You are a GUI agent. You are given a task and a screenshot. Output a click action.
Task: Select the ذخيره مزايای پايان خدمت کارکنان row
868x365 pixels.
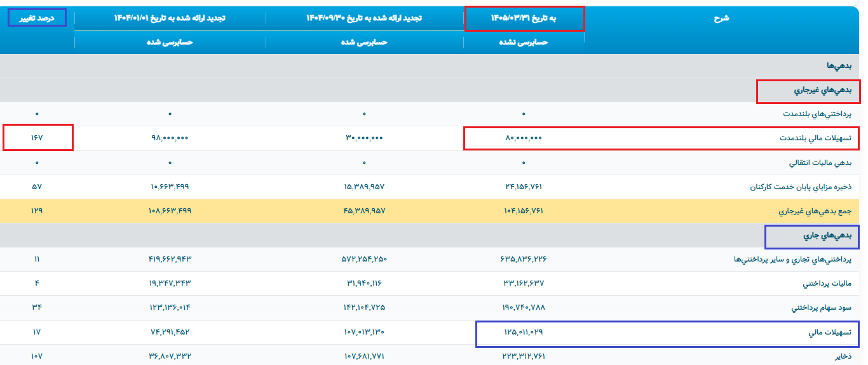[434, 187]
